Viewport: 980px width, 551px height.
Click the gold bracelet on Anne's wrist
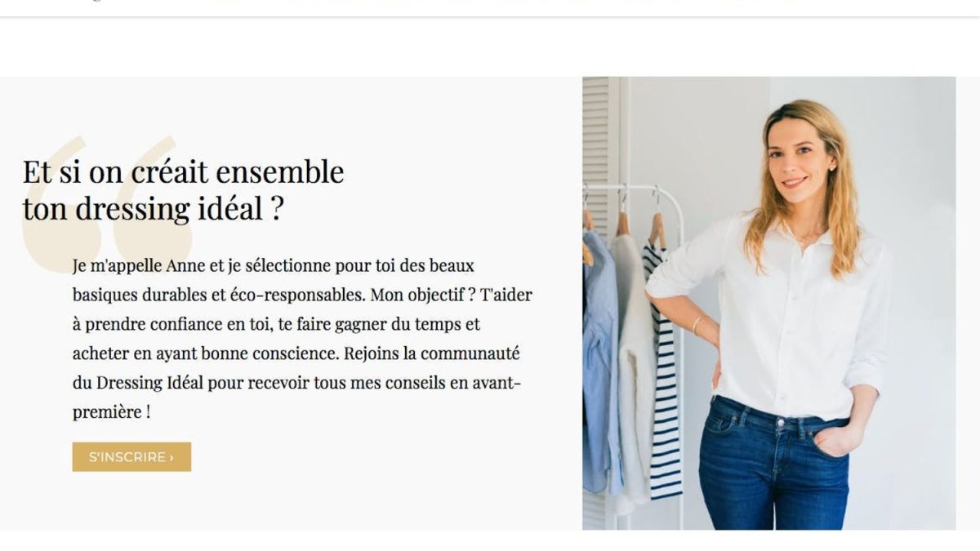(697, 323)
